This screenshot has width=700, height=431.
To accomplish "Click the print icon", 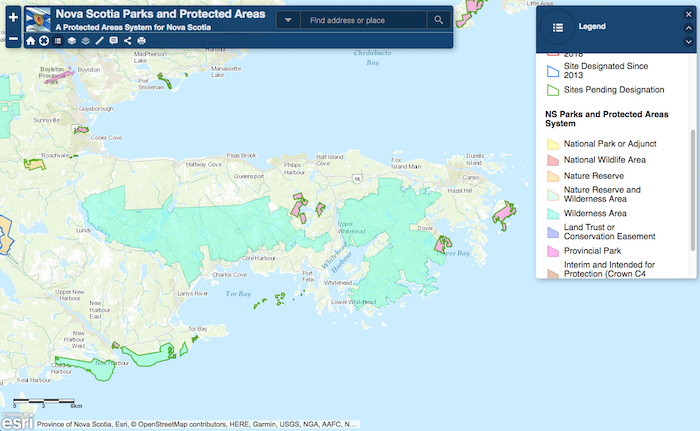I will click(x=142, y=41).
